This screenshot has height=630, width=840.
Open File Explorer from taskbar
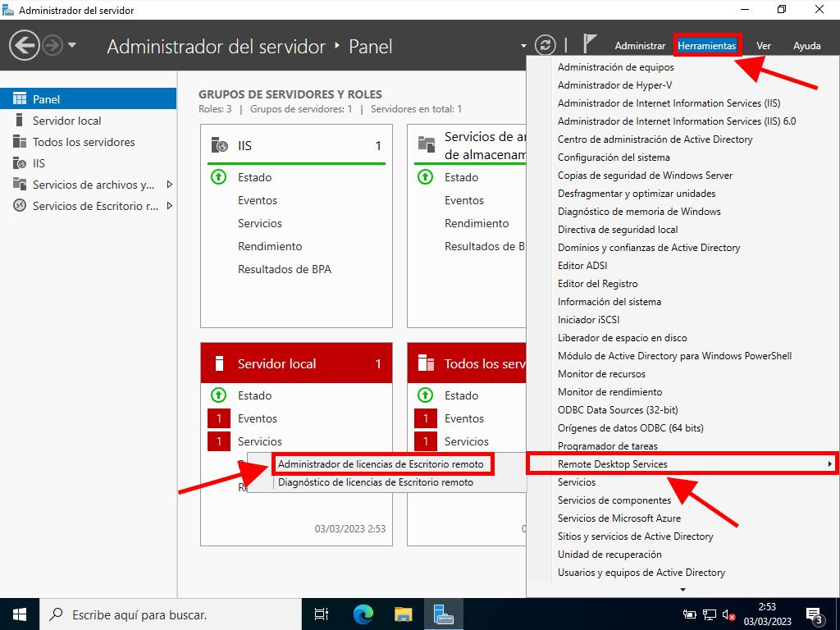point(403,614)
